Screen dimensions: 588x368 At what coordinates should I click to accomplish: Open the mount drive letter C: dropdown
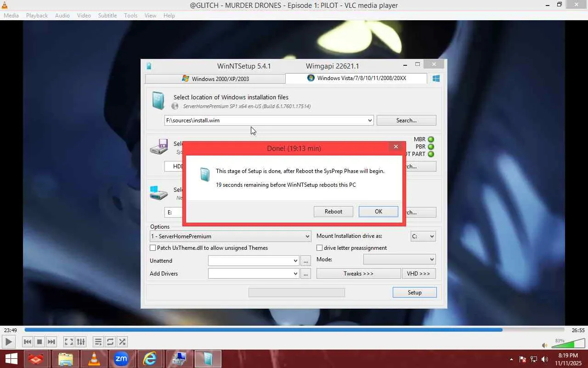[x=423, y=236]
